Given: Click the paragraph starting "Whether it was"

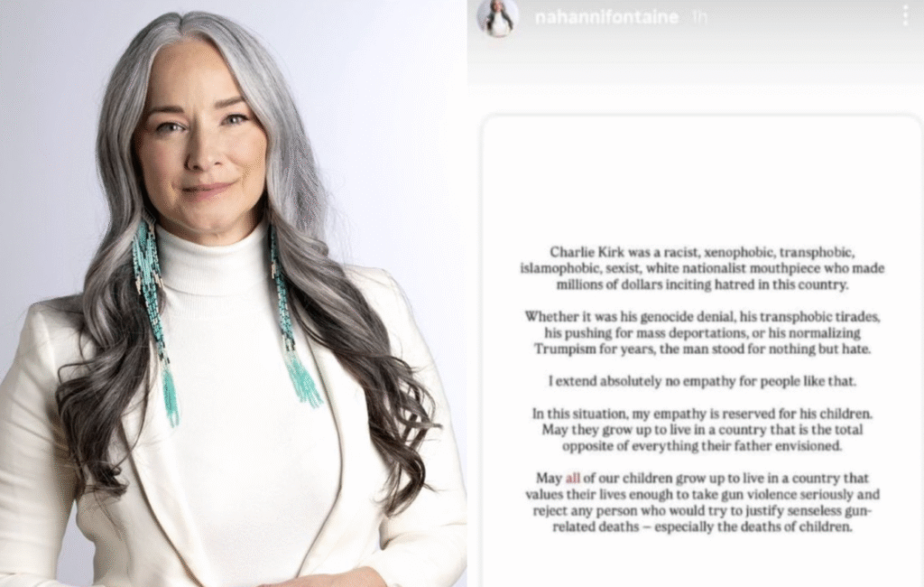Looking at the screenshot, I should tap(702, 332).
